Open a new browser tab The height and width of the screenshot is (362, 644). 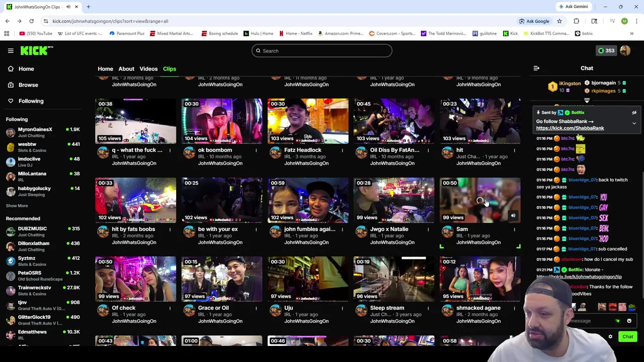pos(88,7)
